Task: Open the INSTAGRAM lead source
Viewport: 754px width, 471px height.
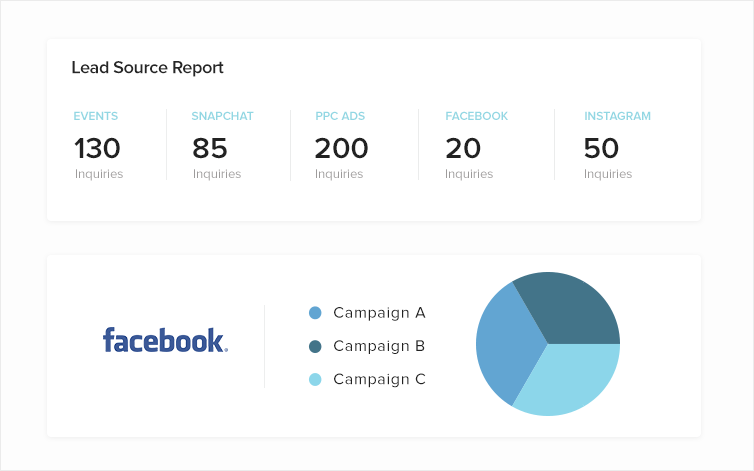Action: coord(617,116)
